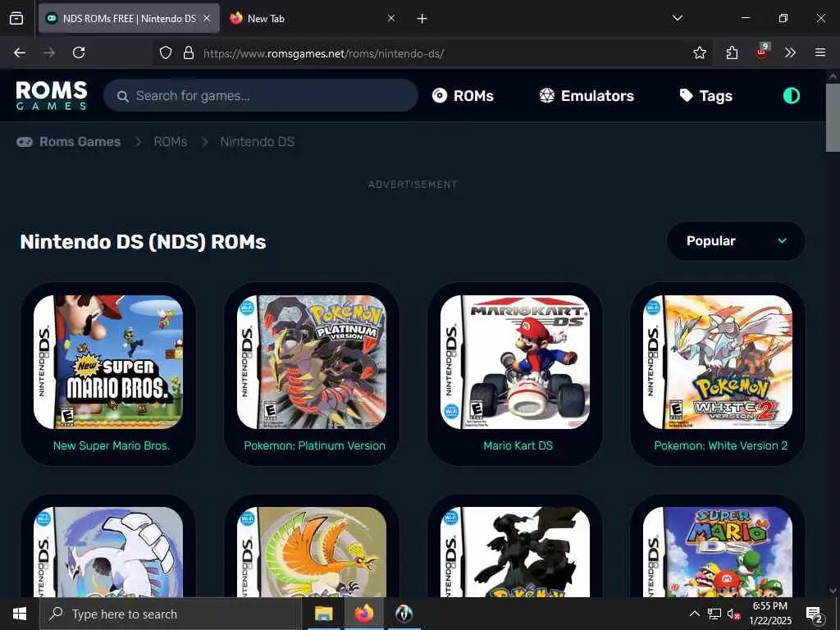The image size is (840, 630).
Task: Open the notification center icon
Action: [x=815, y=614]
